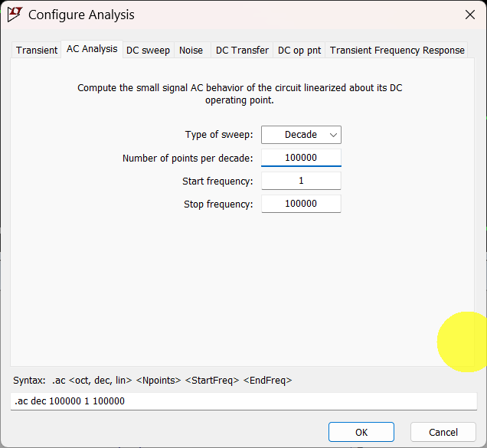This screenshot has height=448, width=487.
Task: Expand the Type of sweep dropdown
Action: [x=301, y=135]
